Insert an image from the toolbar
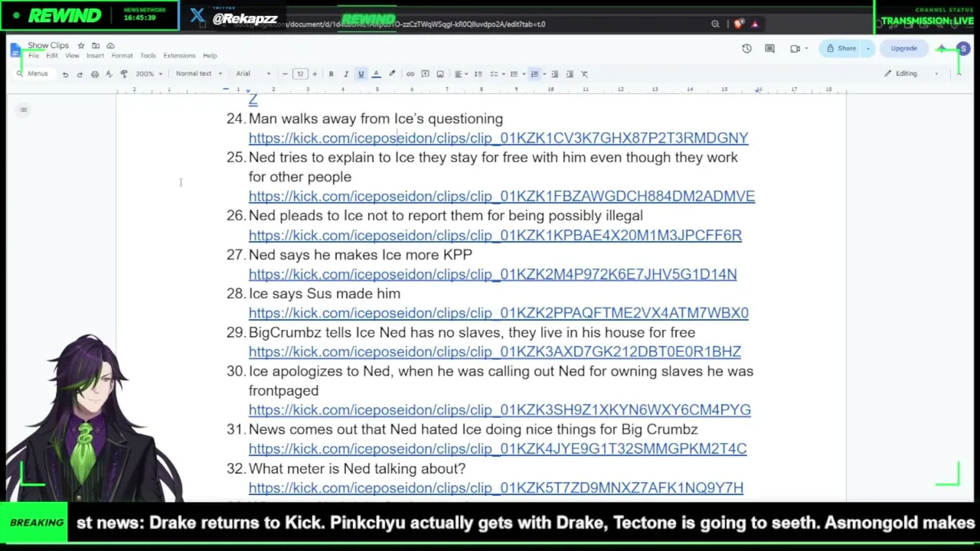The image size is (980, 551). [440, 74]
